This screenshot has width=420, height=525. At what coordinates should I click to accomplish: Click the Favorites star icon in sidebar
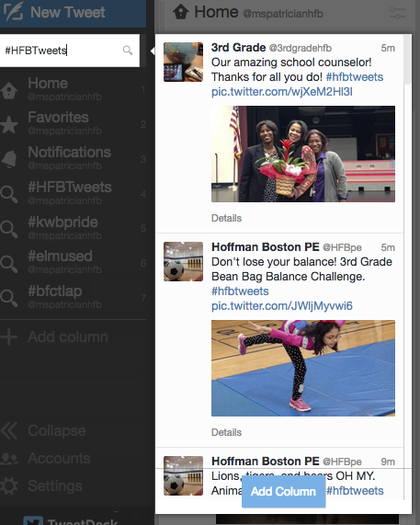click(x=9, y=124)
